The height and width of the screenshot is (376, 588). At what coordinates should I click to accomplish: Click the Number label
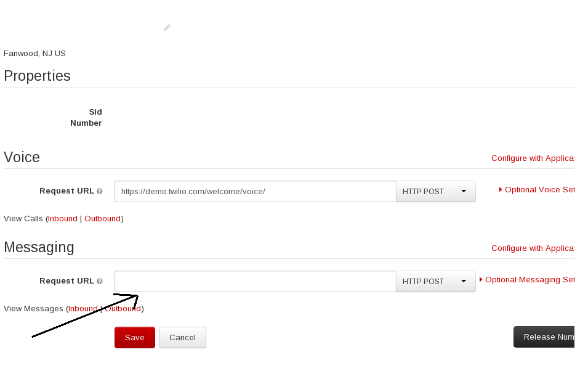86,123
